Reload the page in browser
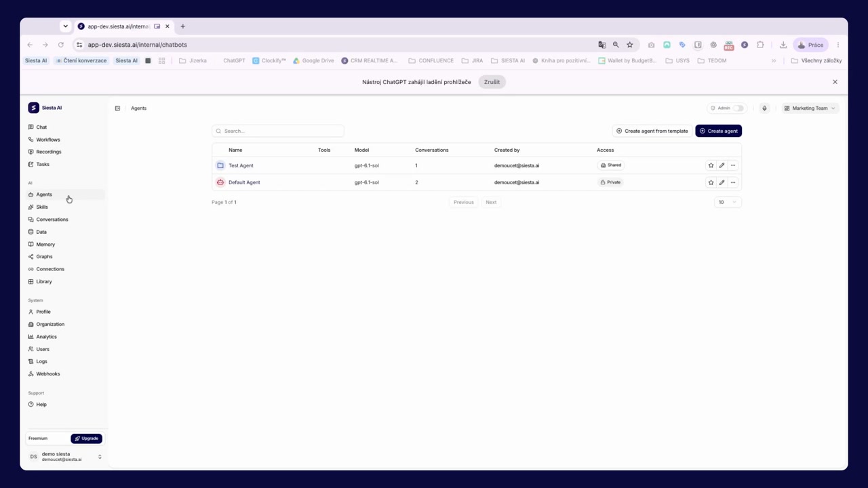 click(x=60, y=45)
